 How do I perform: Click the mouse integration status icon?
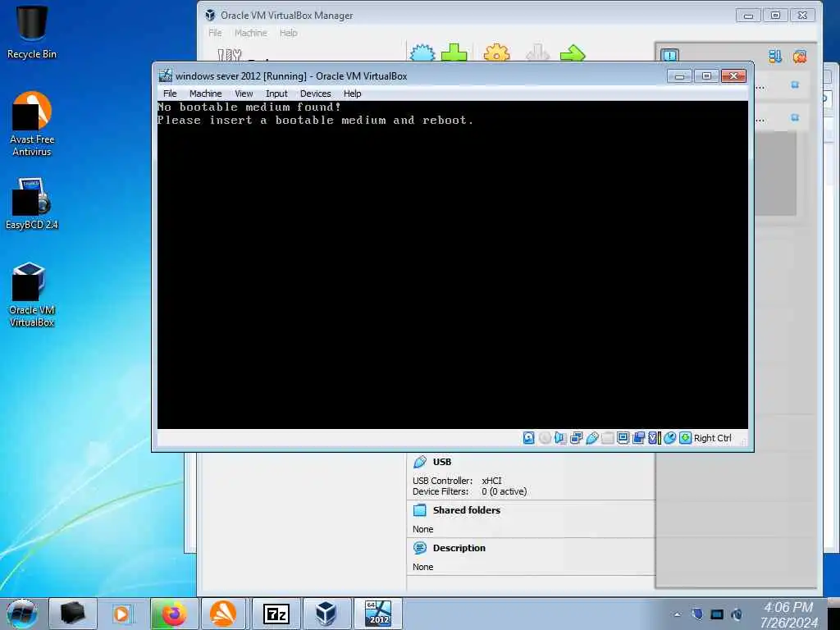[x=669, y=438]
